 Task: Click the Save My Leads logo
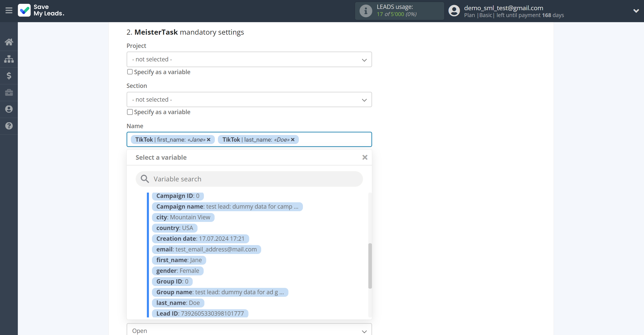(x=41, y=10)
